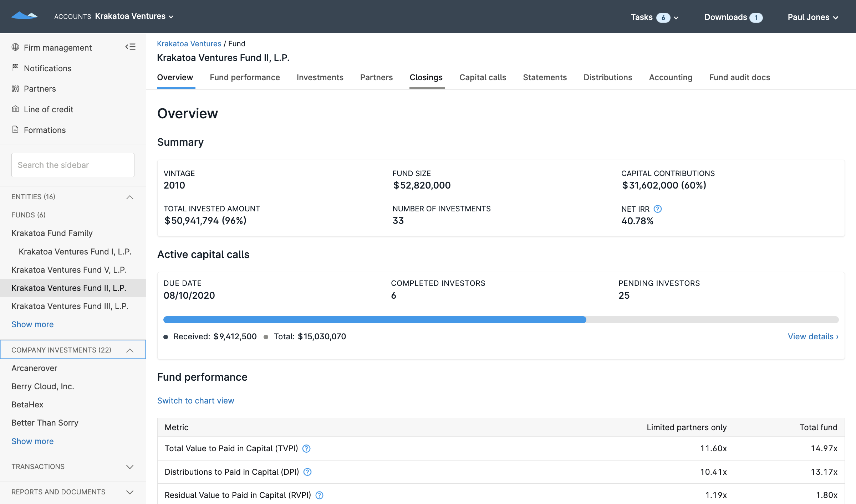This screenshot has height=504, width=856.
Task: Click the 08/10/2020 due date value
Action: click(189, 295)
